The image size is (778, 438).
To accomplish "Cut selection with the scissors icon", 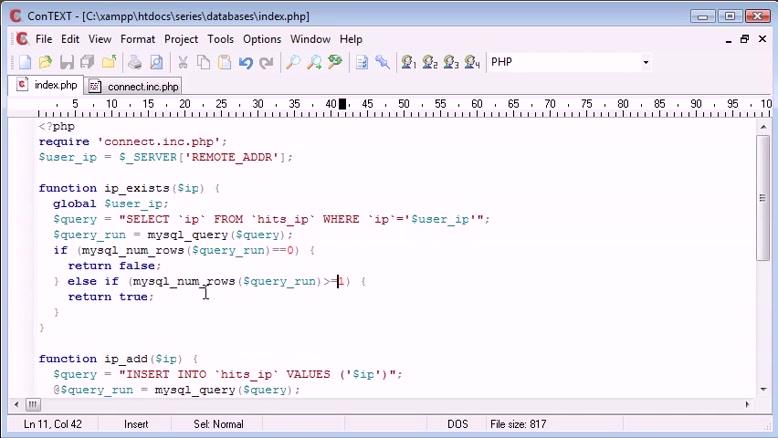I will click(x=183, y=63).
